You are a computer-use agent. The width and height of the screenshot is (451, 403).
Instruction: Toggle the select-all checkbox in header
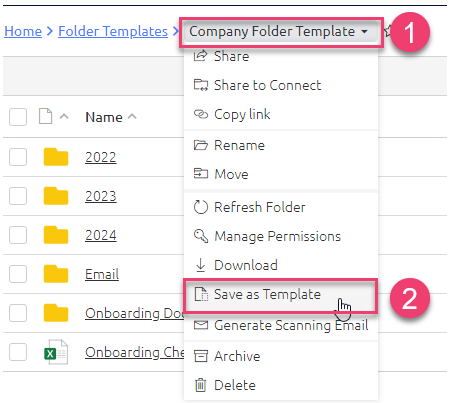tap(18, 117)
